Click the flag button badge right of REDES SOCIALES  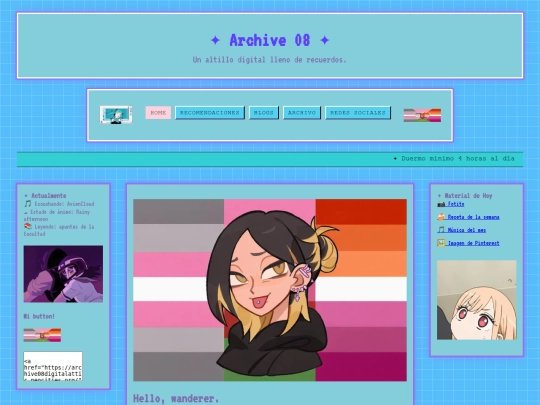coord(422,115)
